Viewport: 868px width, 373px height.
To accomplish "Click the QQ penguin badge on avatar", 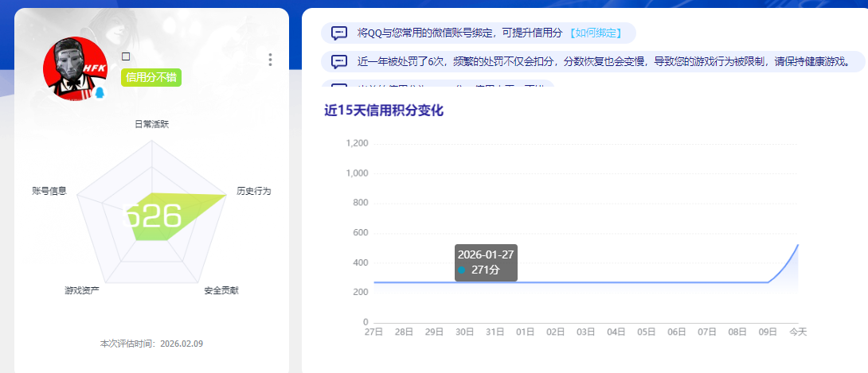I will [x=100, y=93].
